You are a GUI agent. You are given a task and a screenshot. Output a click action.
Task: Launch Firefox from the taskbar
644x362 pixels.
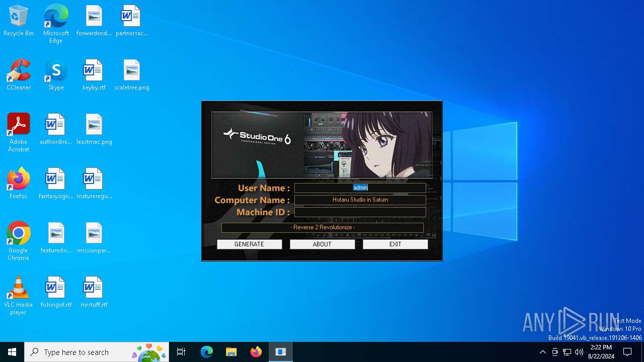[256, 352]
